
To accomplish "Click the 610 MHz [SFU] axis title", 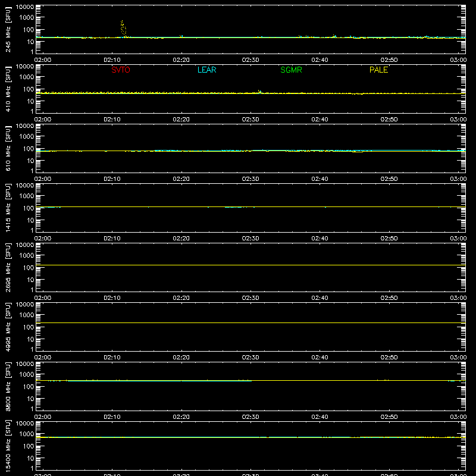I will click(8, 148).
